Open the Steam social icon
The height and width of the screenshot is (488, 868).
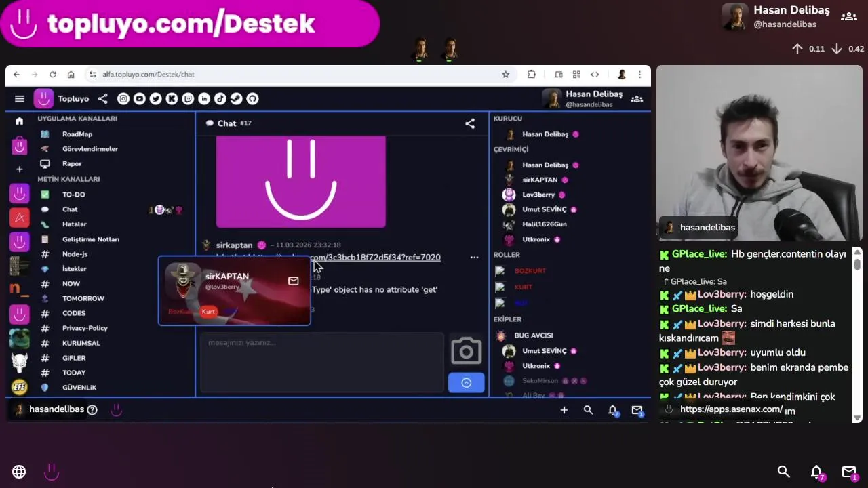point(236,99)
